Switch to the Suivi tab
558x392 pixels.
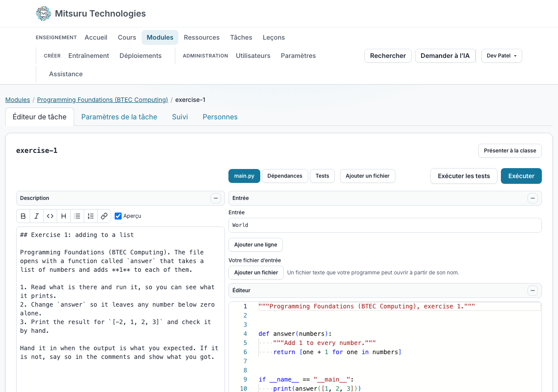(x=180, y=117)
